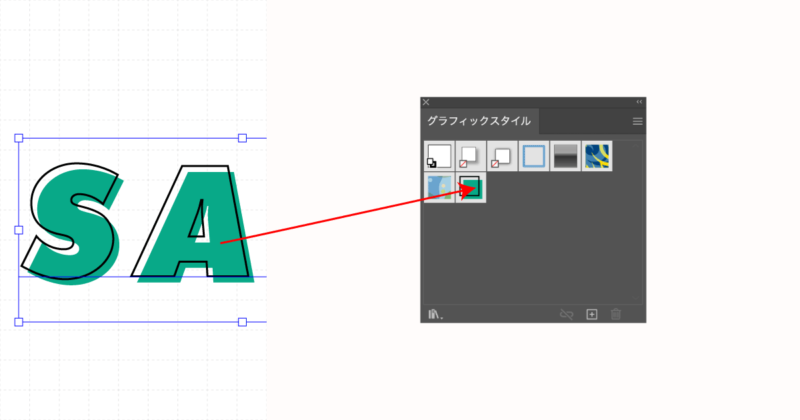Viewport: 800px width, 420px height.
Task: Apply the blue and yellow pattern style
Action: [597, 155]
